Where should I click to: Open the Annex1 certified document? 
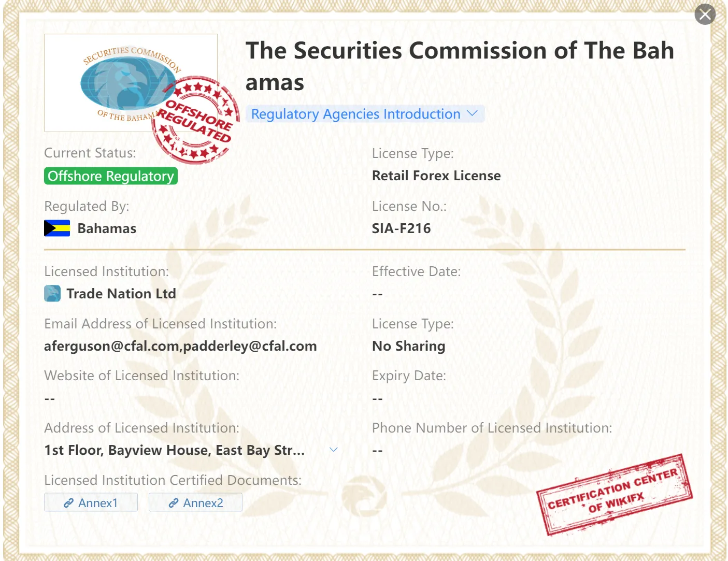tap(91, 502)
